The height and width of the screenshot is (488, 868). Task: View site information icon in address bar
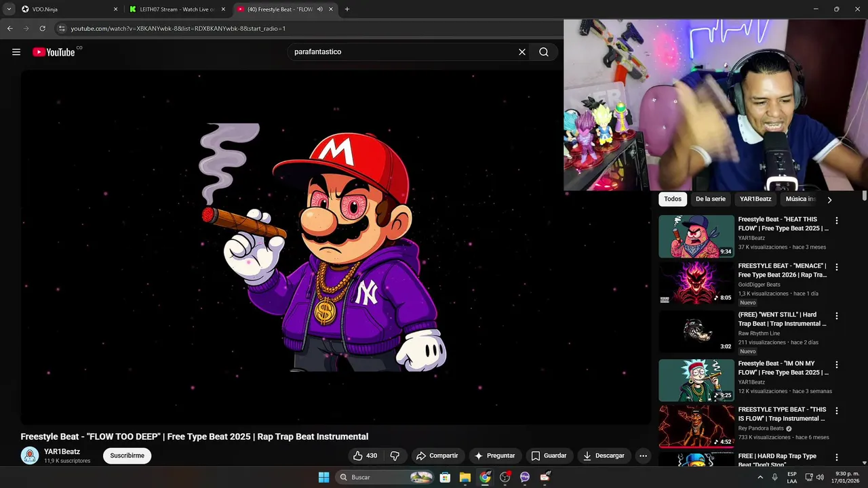(62, 28)
